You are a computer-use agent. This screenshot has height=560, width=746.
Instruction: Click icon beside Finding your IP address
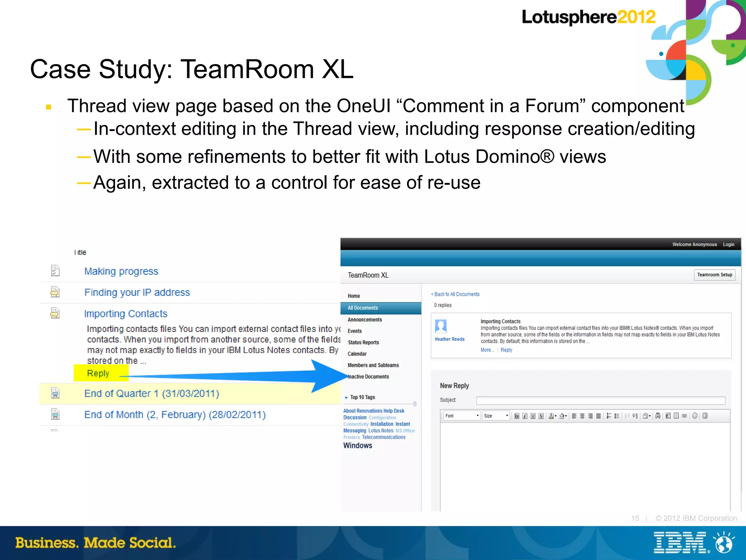tap(55, 292)
